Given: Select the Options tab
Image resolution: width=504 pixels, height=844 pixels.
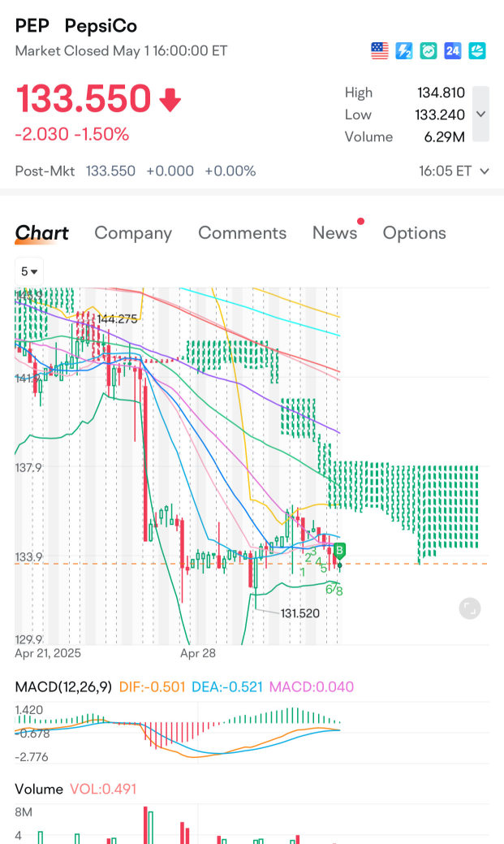Looking at the screenshot, I should tap(414, 233).
